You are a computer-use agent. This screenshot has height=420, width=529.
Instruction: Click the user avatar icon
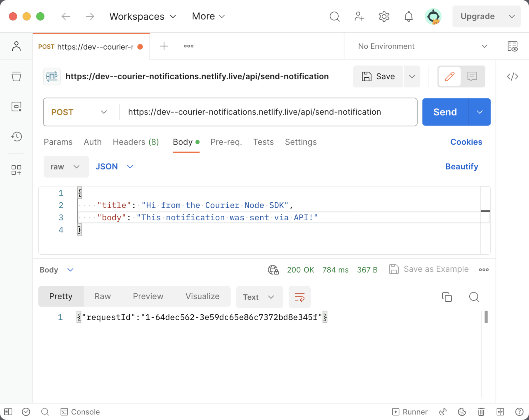[433, 16]
